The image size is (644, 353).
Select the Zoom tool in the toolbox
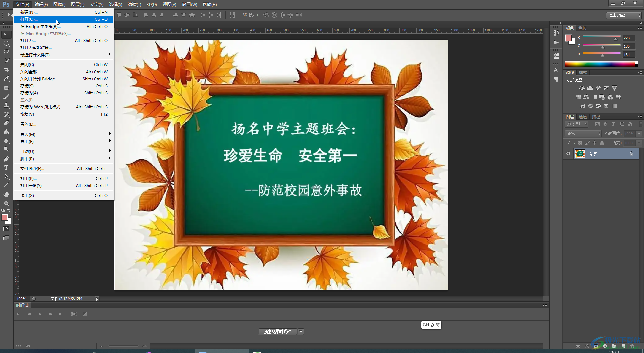point(6,203)
